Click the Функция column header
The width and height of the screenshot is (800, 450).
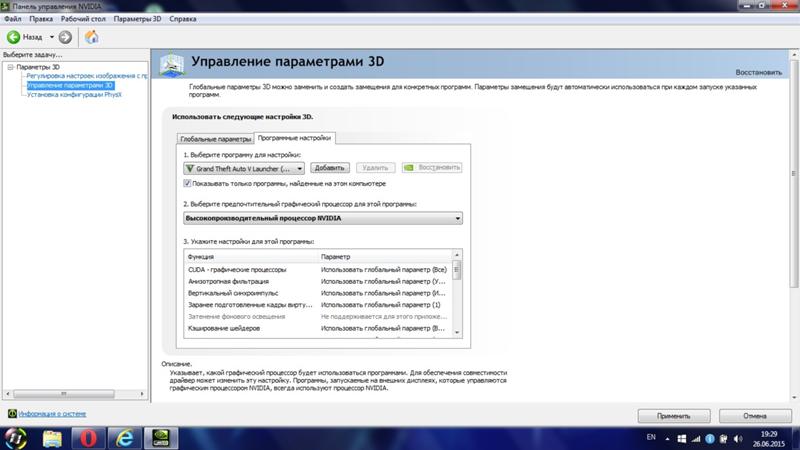(x=251, y=256)
